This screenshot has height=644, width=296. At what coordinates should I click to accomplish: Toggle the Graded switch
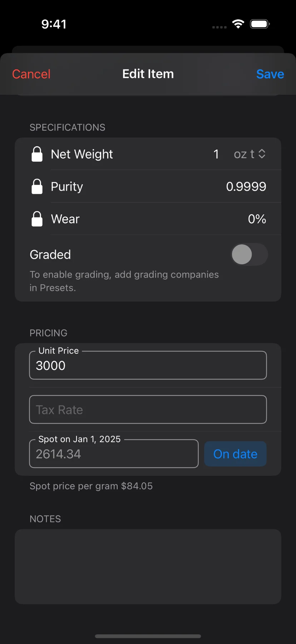tap(249, 254)
